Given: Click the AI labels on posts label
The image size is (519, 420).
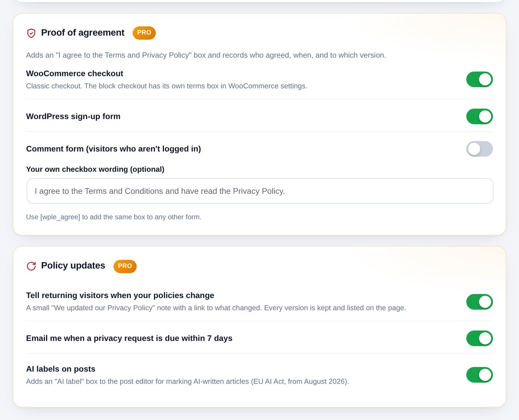Looking at the screenshot, I should tap(60, 369).
